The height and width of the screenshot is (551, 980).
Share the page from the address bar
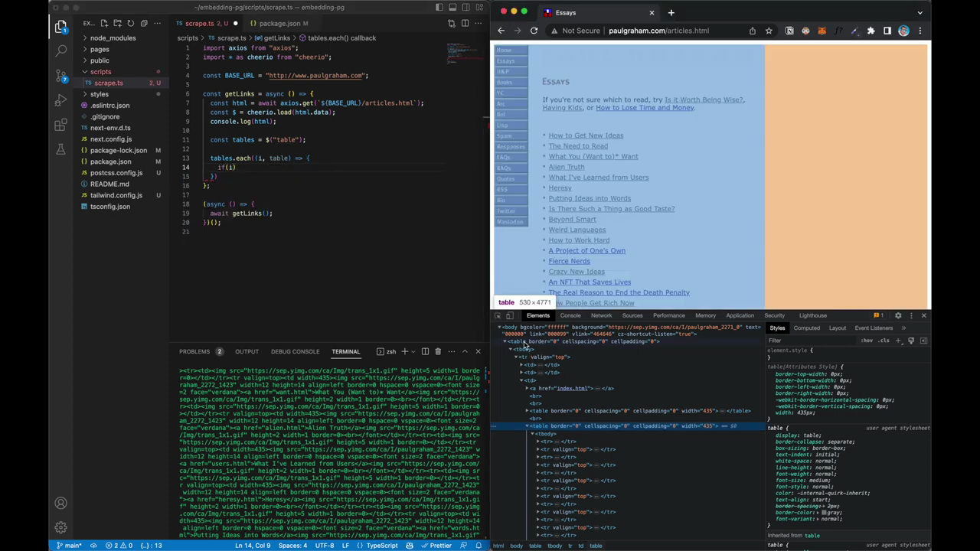(753, 31)
